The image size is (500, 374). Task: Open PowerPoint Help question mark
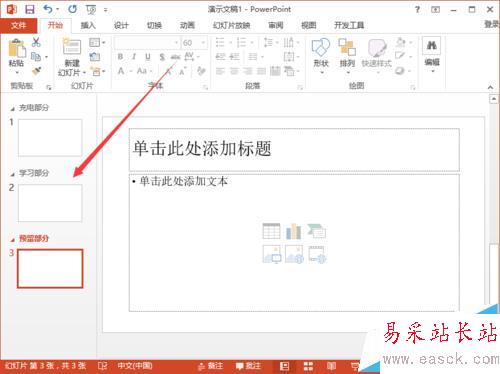pos(417,10)
